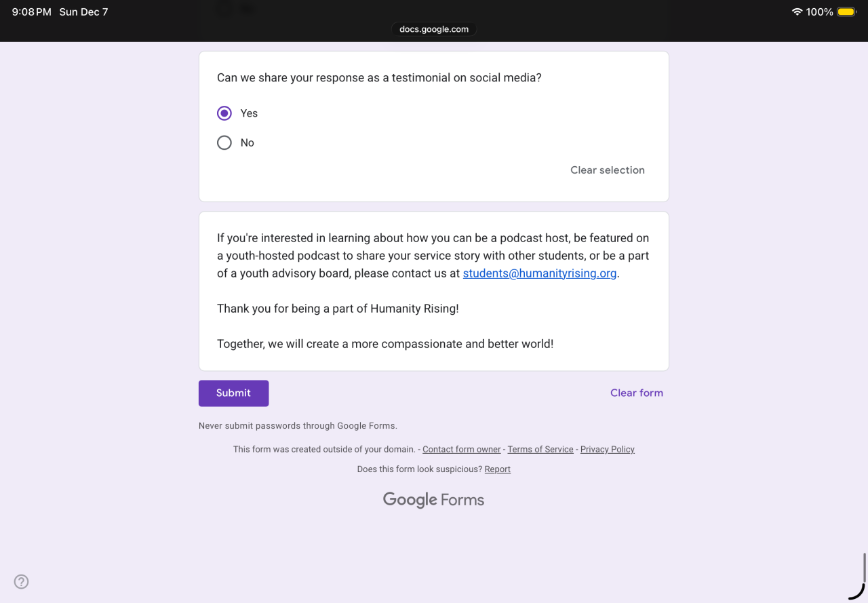Image resolution: width=868 pixels, height=603 pixels.
Task: Choose the No radio option
Action: tap(224, 142)
